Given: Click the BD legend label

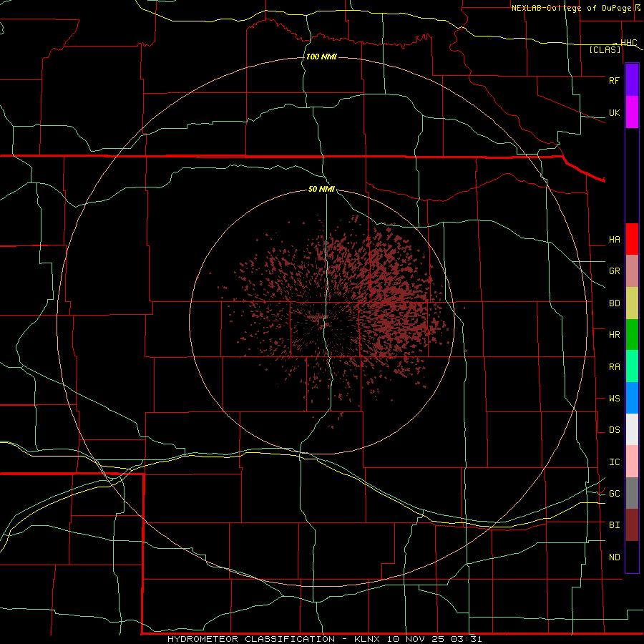Looking at the screenshot, I should click(x=614, y=303).
